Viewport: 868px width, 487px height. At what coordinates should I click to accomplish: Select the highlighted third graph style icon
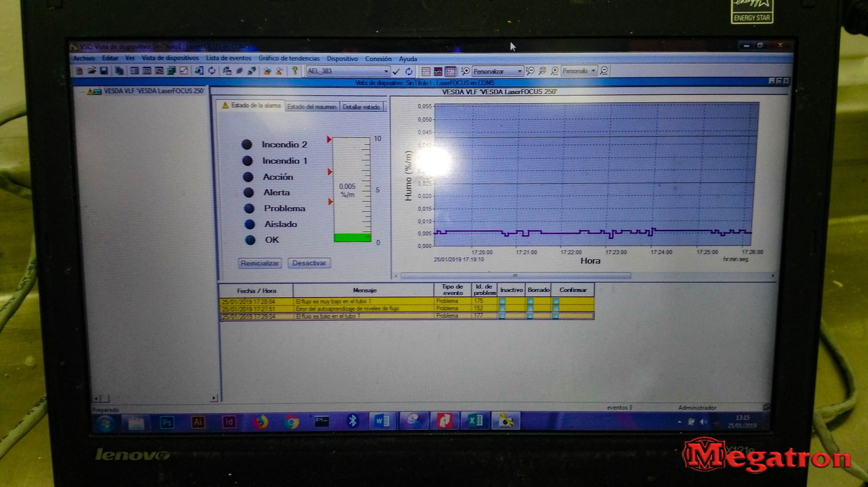(x=451, y=71)
